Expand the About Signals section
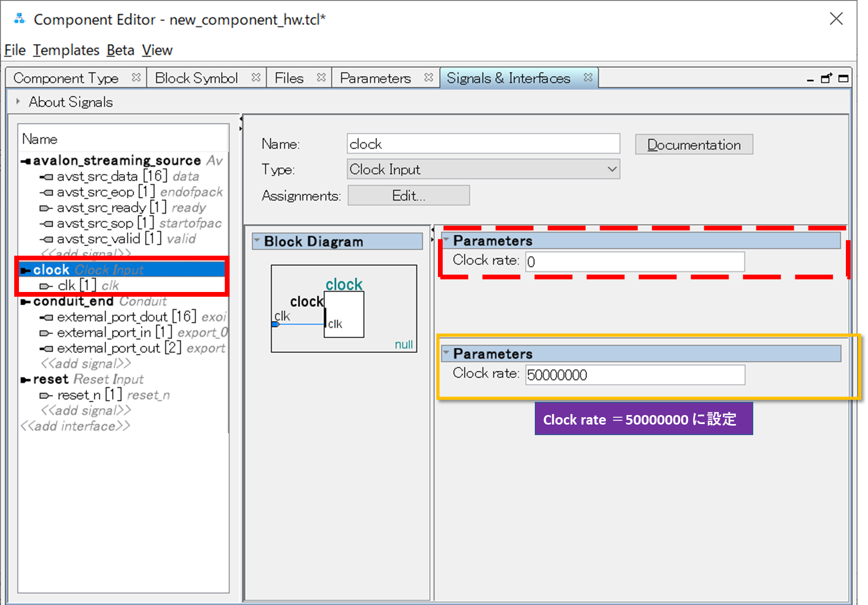Viewport: 868px width, 605px height. click(x=18, y=102)
